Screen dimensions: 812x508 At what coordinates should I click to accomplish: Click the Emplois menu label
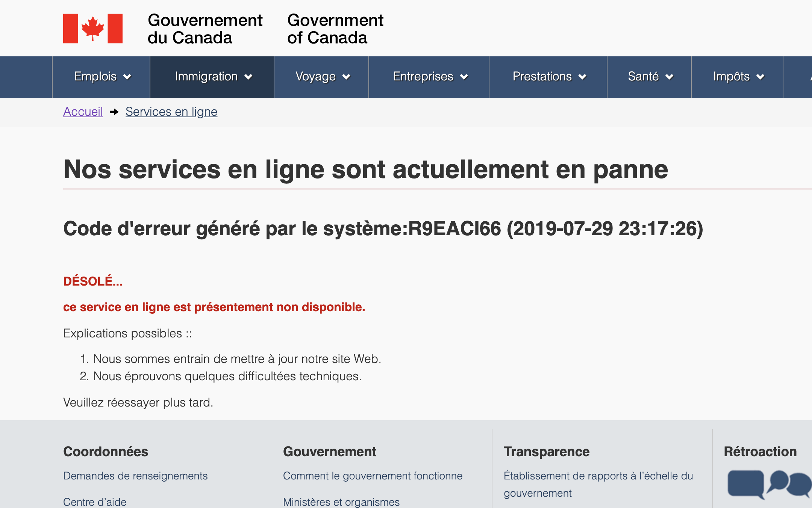95,77
